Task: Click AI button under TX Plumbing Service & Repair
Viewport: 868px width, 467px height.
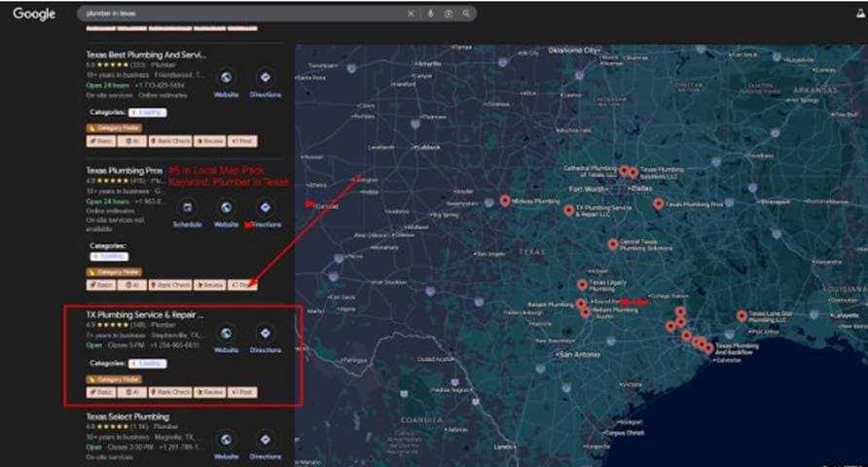Action: pyautogui.click(x=132, y=392)
